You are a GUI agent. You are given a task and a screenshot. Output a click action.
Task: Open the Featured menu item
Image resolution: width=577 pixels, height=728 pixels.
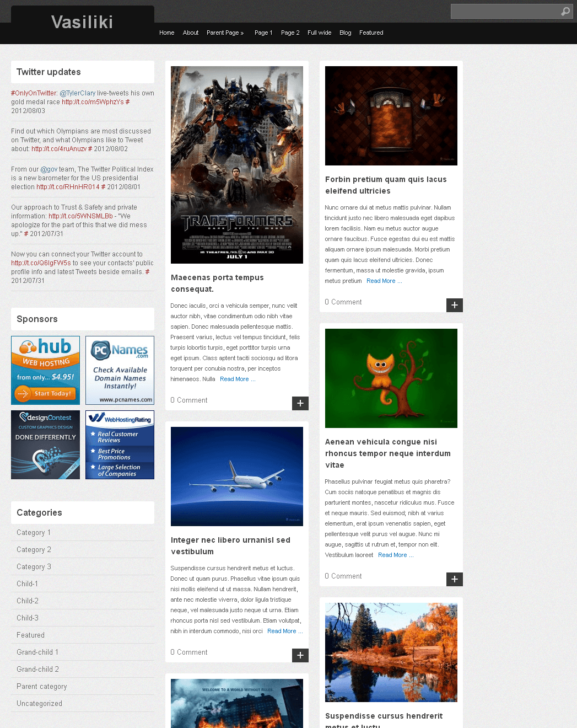pyautogui.click(x=371, y=33)
